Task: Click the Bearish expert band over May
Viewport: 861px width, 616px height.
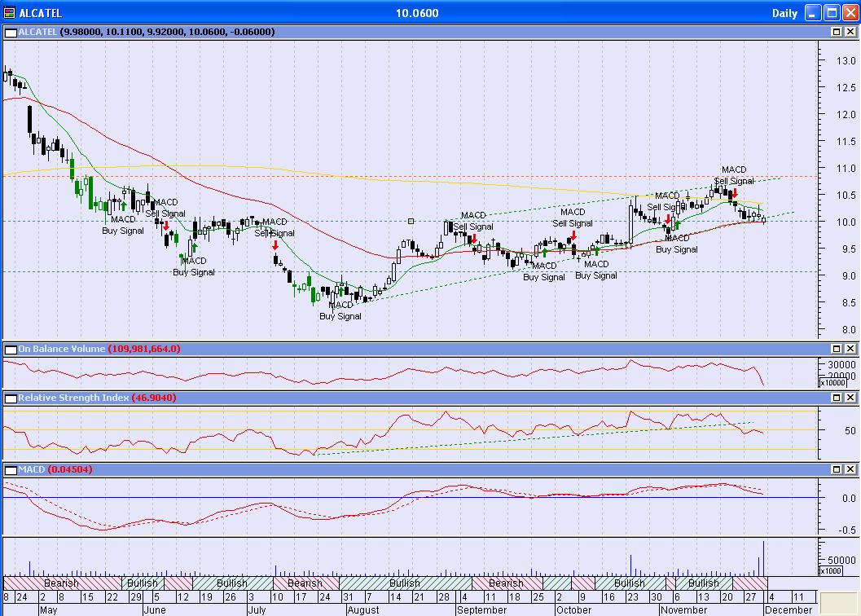Action: point(61,583)
